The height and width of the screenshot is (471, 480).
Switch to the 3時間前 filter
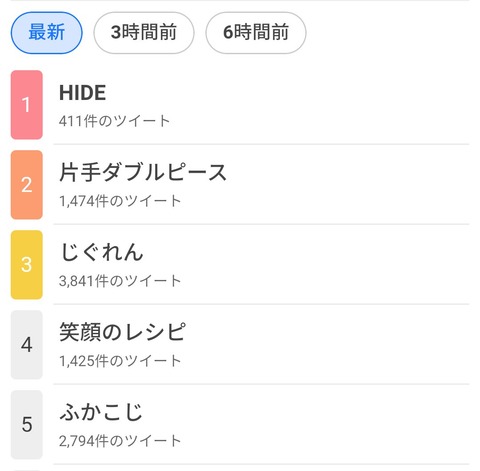coord(144,33)
